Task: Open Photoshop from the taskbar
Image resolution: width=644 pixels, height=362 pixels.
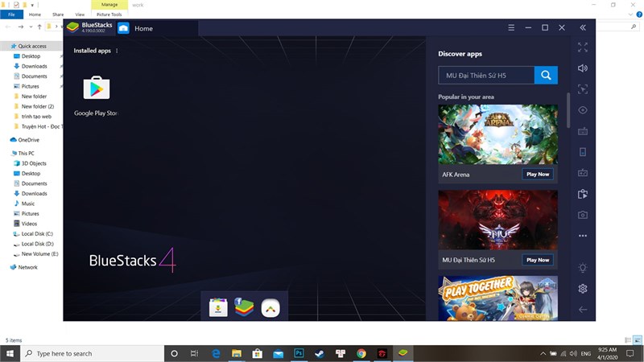Action: 299,353
